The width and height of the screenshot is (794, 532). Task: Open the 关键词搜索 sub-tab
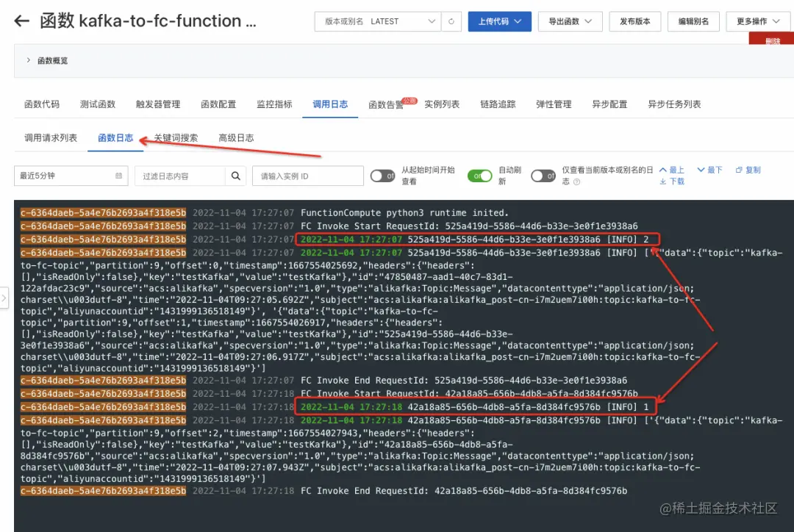point(176,137)
